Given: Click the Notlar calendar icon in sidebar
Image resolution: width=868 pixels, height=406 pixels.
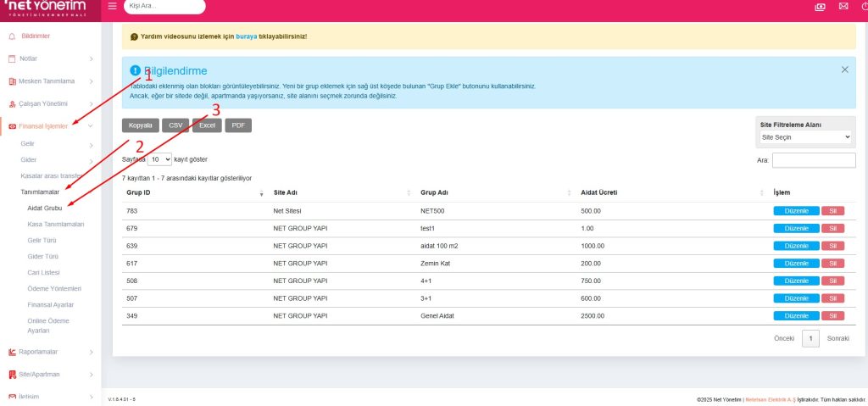Looking at the screenshot, I should coord(12,58).
